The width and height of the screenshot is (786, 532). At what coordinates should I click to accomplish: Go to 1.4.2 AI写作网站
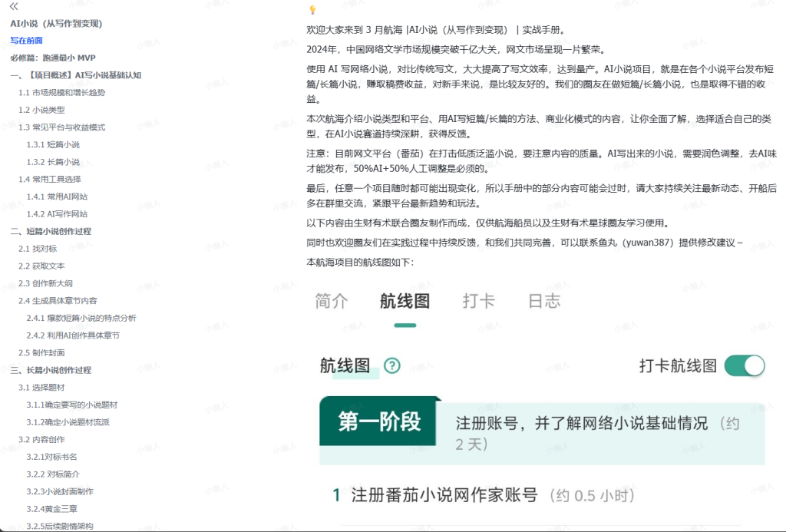pos(57,213)
